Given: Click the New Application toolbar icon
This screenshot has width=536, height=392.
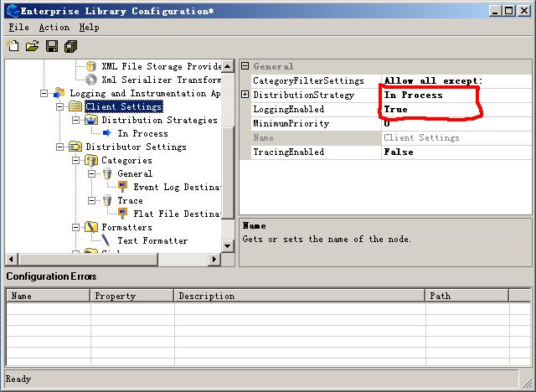Looking at the screenshot, I should (x=13, y=46).
